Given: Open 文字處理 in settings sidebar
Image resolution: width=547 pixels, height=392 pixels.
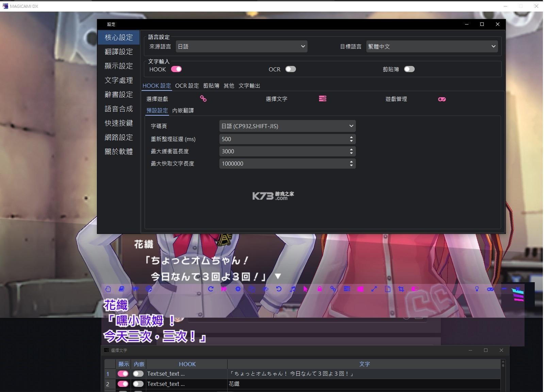Looking at the screenshot, I should coord(119,80).
